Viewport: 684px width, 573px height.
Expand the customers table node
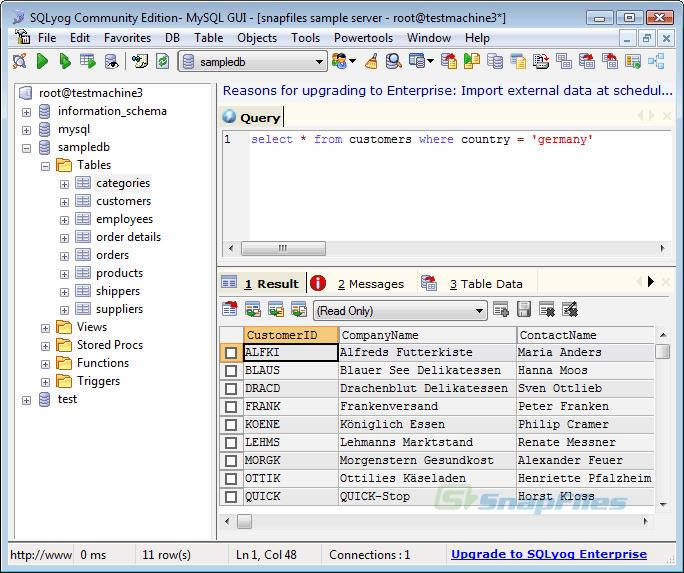coord(64,202)
